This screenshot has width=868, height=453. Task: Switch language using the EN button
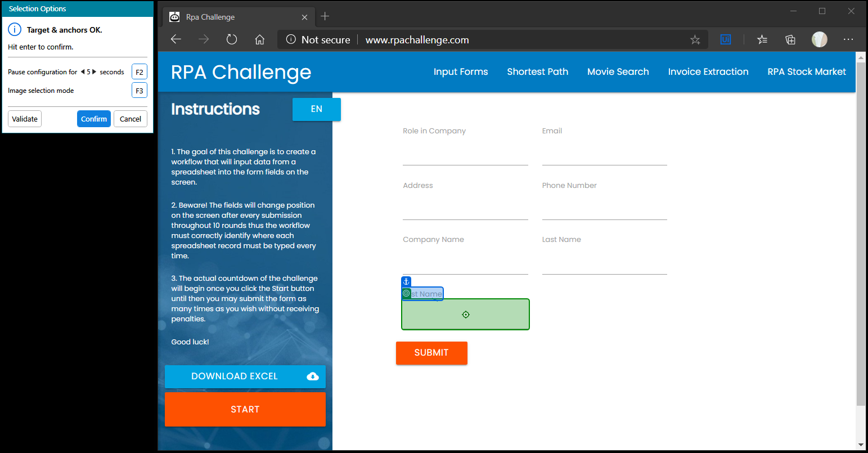coord(317,109)
